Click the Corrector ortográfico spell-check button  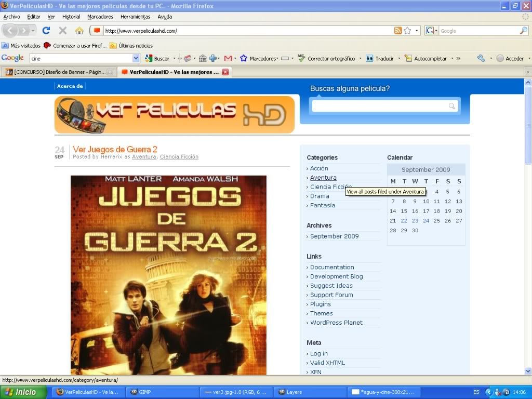click(326, 58)
